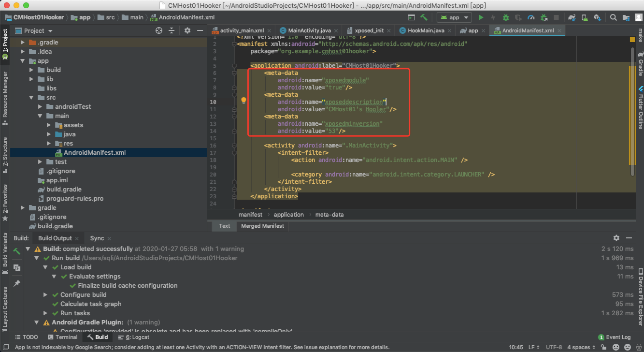The width and height of the screenshot is (644, 352).
Task: Run the app with the green play button
Action: tap(481, 17)
